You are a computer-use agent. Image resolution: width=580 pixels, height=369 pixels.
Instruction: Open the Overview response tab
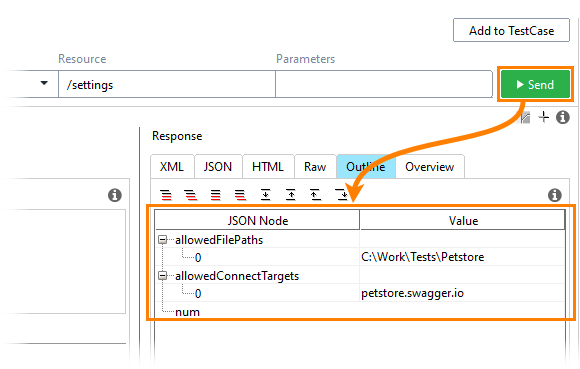click(429, 167)
